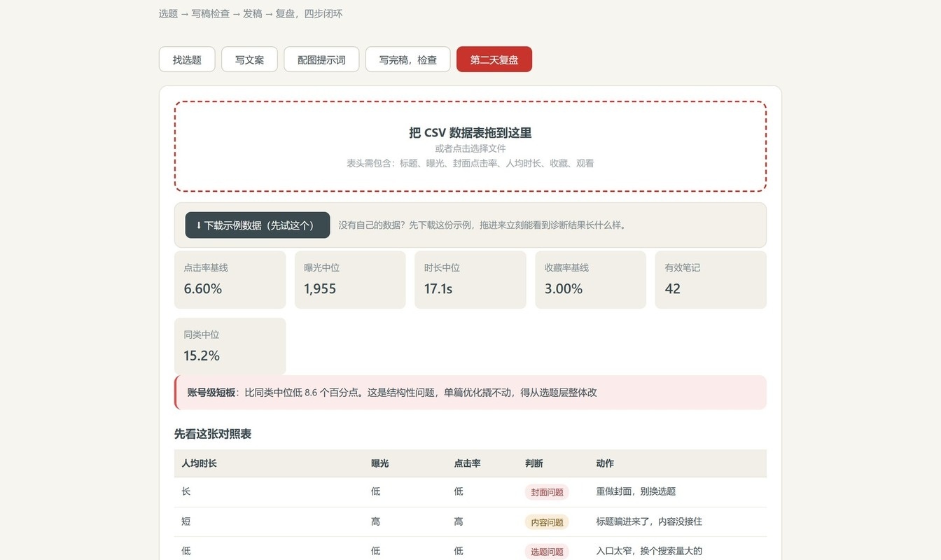Click the 点击率 column header

pos(468,463)
